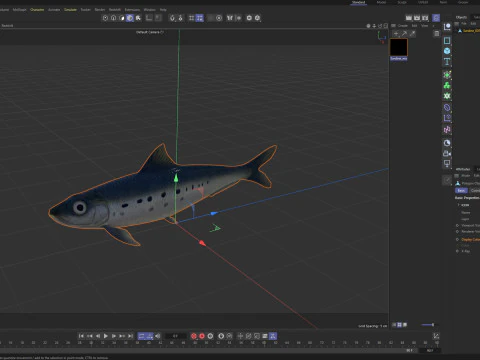Click the Display Color parameter
The image size is (480, 360).
tap(470, 240)
